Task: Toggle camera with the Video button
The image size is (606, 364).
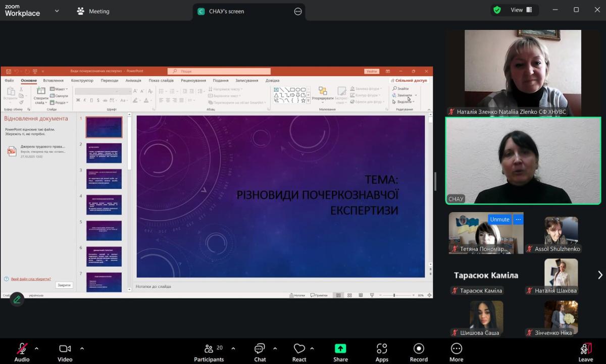Action: [65, 349]
